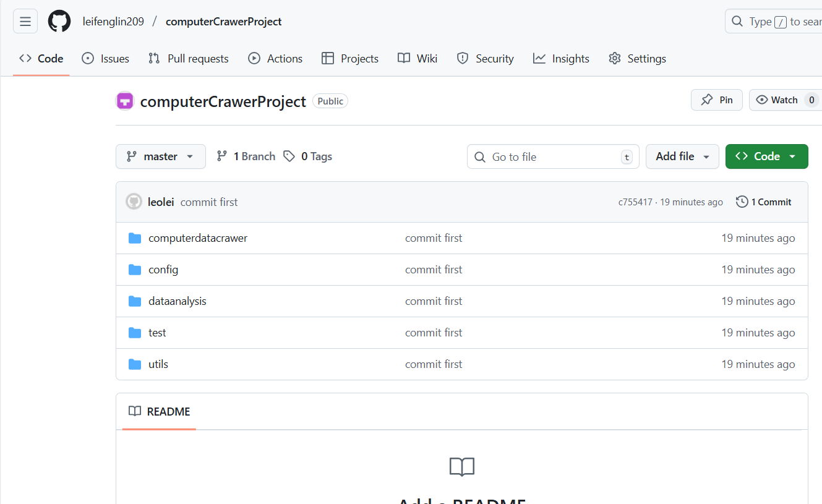Open the computerdatacrawer folder
Image resolution: width=822 pixels, height=504 pixels.
pos(198,238)
